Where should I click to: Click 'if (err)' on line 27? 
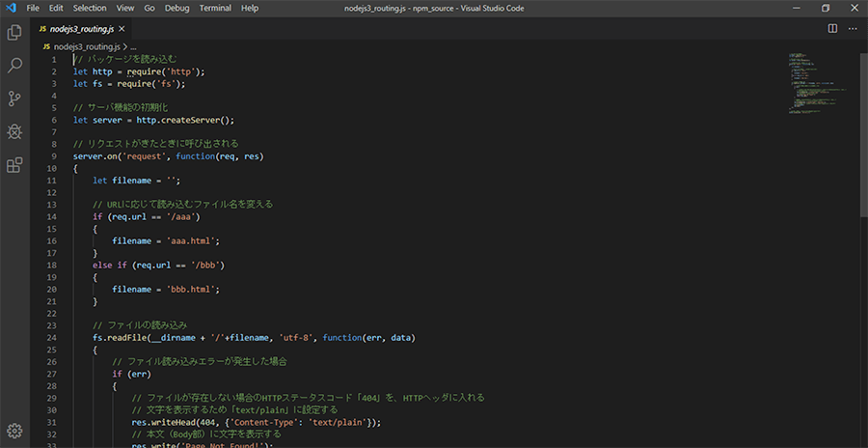tap(132, 375)
